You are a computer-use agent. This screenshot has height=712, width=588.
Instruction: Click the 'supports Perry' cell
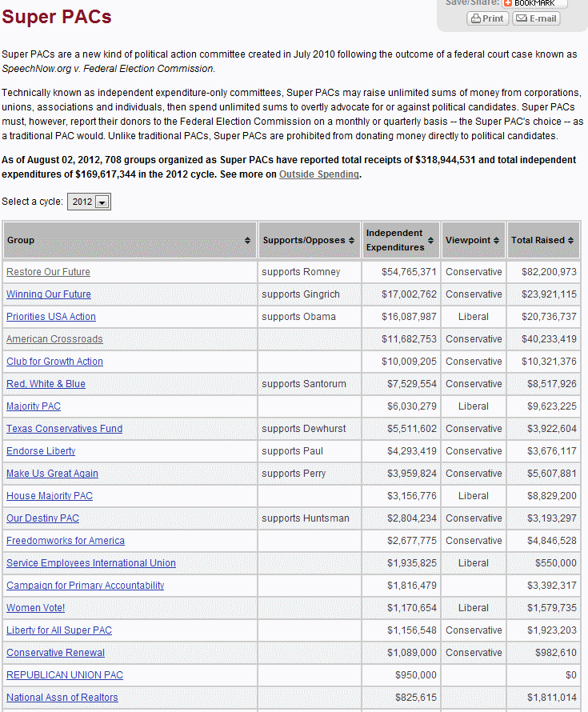[x=310, y=474]
